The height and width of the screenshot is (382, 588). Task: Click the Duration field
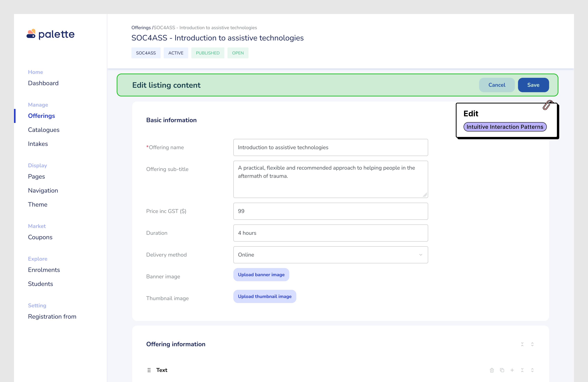click(x=330, y=233)
